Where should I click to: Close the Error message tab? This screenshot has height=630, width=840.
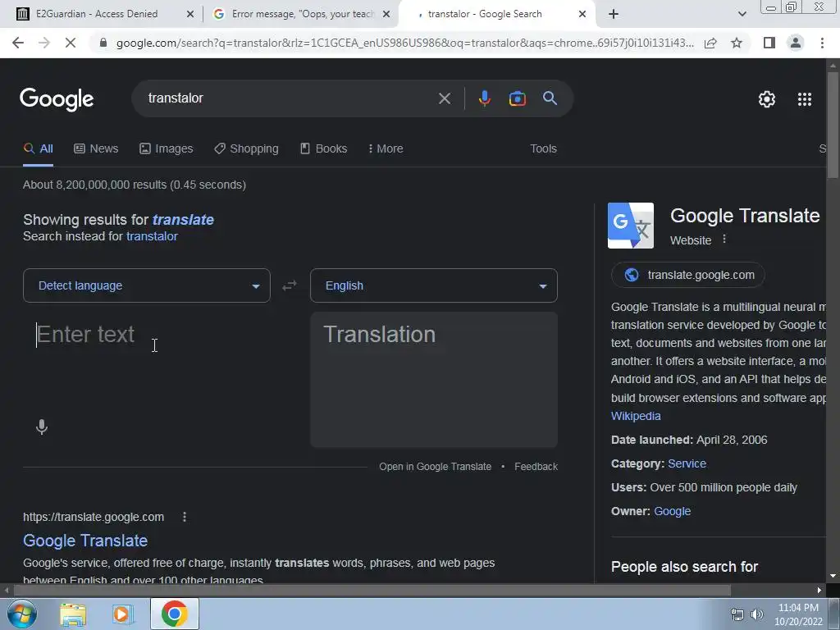386,15
